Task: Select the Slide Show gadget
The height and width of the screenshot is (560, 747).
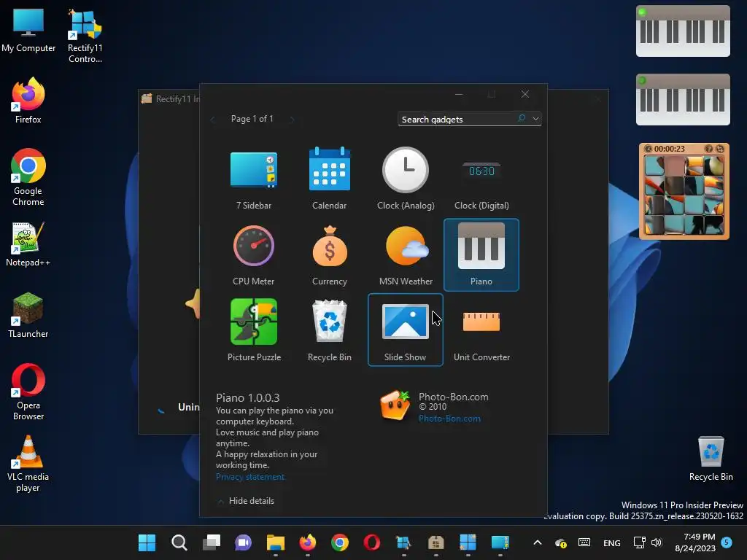Action: pos(406,330)
